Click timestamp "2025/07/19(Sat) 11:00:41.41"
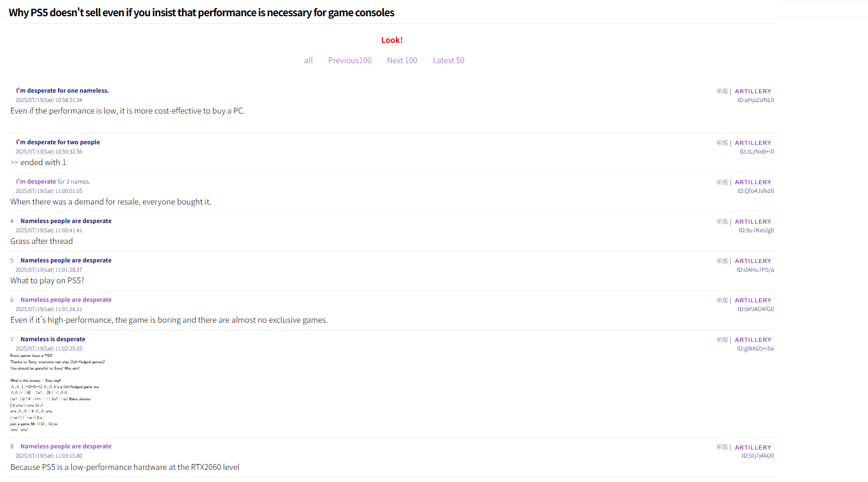This screenshot has height=482, width=868. (49, 231)
